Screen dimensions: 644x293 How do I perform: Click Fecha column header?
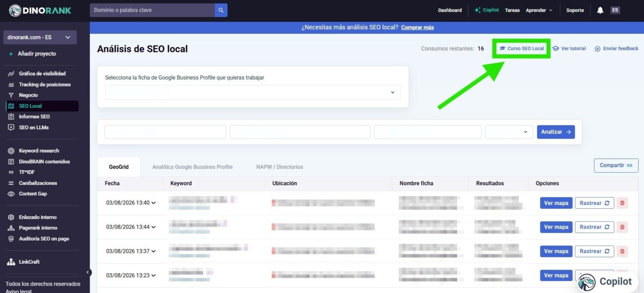click(x=112, y=183)
